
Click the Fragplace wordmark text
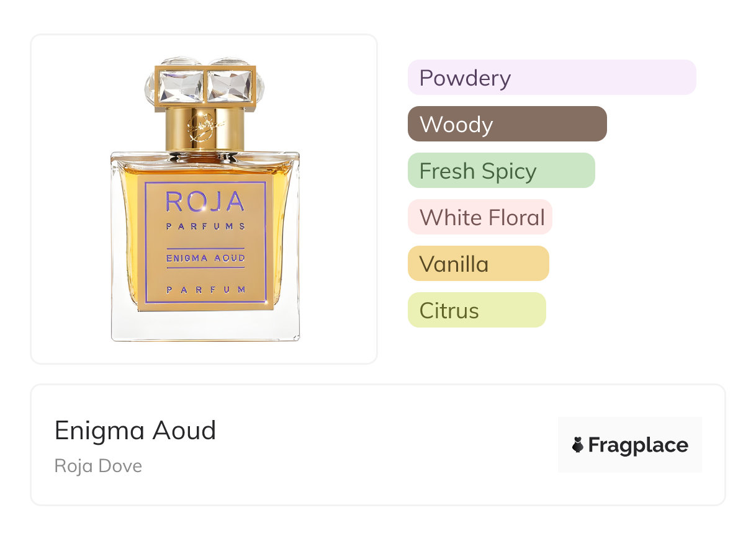point(638,445)
